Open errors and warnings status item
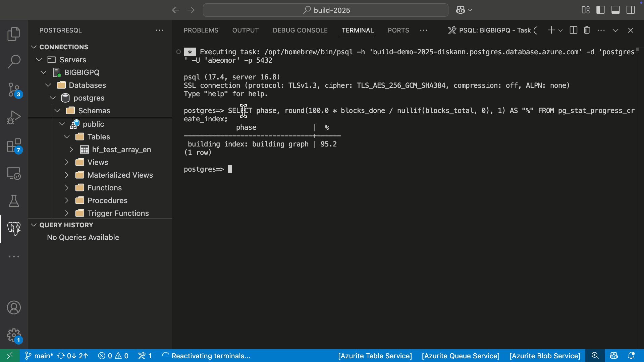The image size is (644, 362). click(x=113, y=356)
